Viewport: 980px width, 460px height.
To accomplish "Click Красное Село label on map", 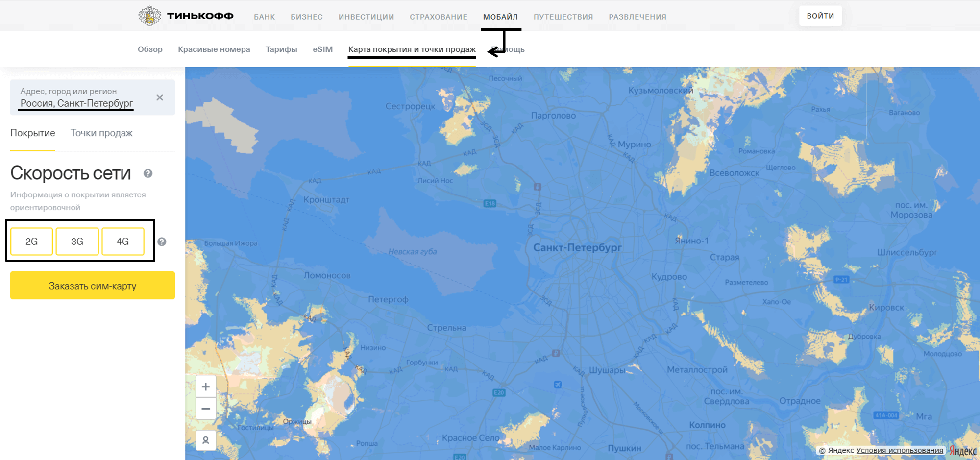I will [471, 438].
